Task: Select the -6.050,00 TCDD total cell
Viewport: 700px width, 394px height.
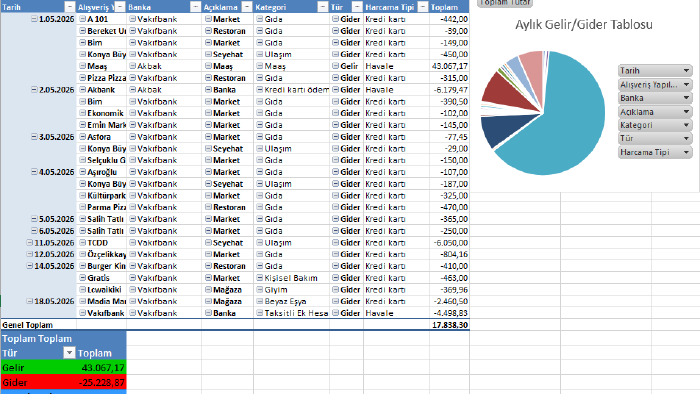Action: [x=449, y=243]
